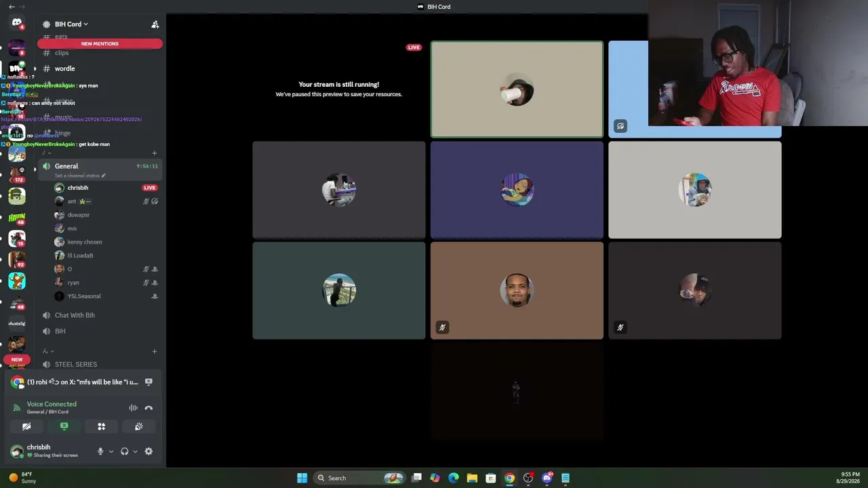Viewport: 868px width, 488px height.
Task: Open the wordle text channel
Action: 100,68
